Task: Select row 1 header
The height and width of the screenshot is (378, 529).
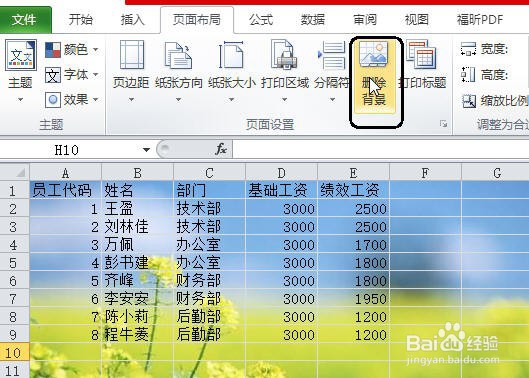Action: pos(14,191)
